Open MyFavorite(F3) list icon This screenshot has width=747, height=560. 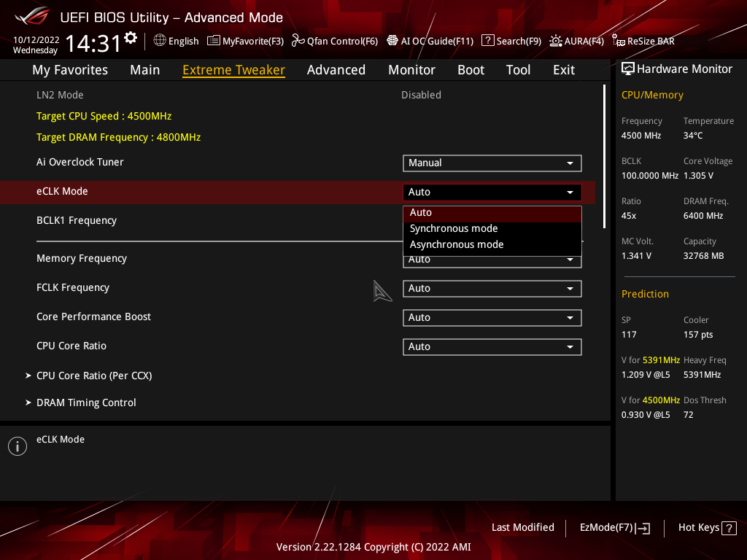[214, 41]
